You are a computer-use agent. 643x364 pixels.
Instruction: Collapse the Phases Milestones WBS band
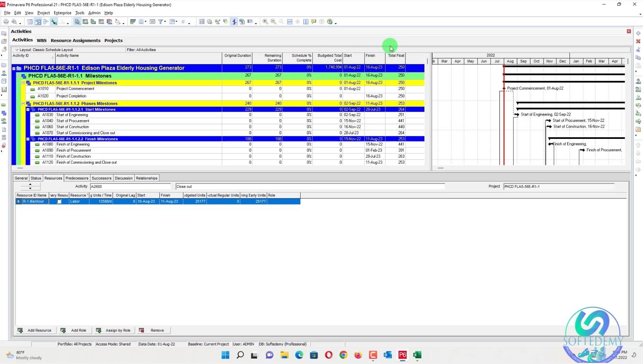[x=23, y=104]
